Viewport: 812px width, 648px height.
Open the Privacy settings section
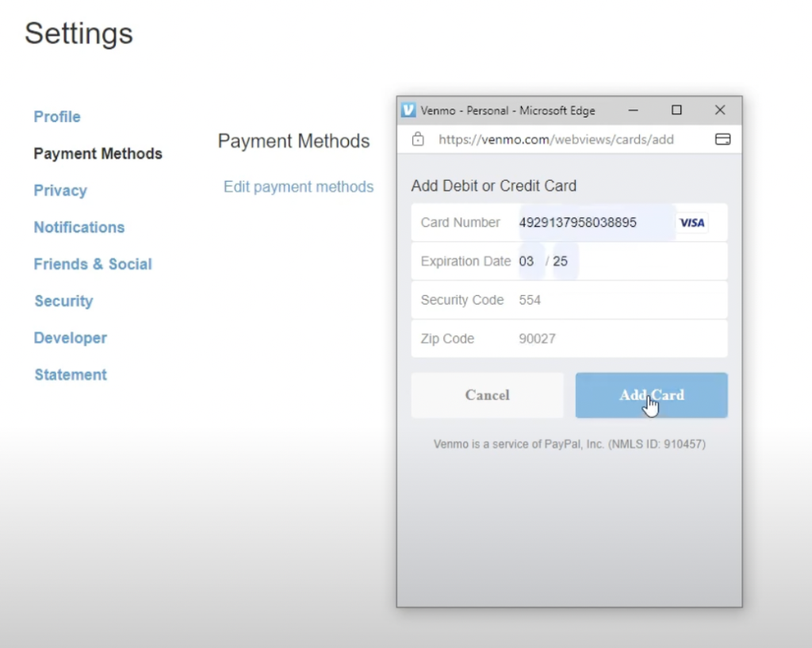click(60, 190)
